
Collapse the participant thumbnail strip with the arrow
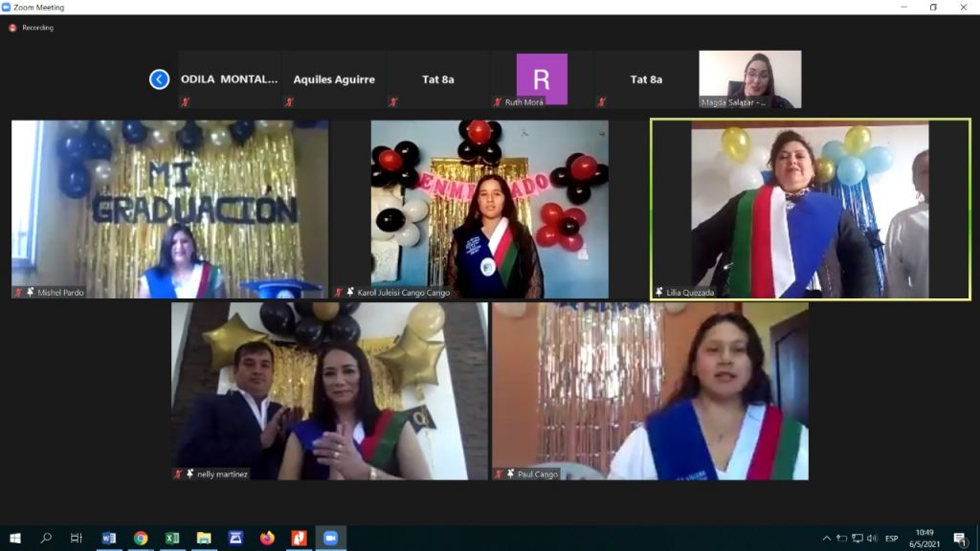coord(159,79)
